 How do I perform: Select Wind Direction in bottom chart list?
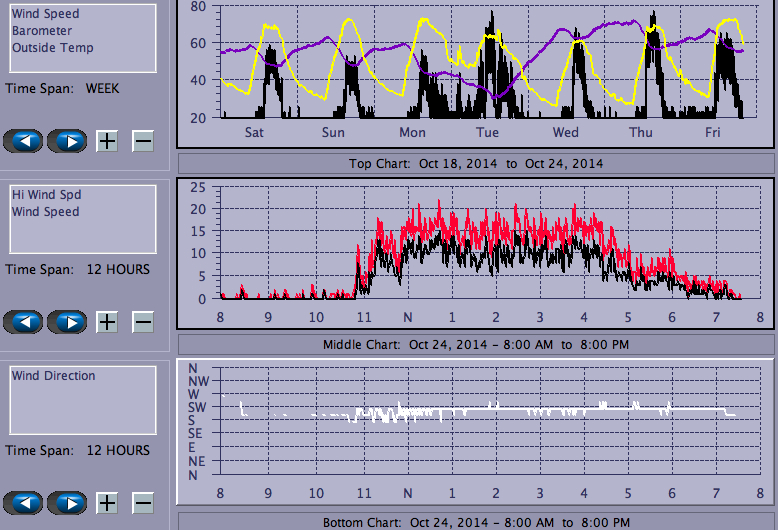click(x=54, y=376)
